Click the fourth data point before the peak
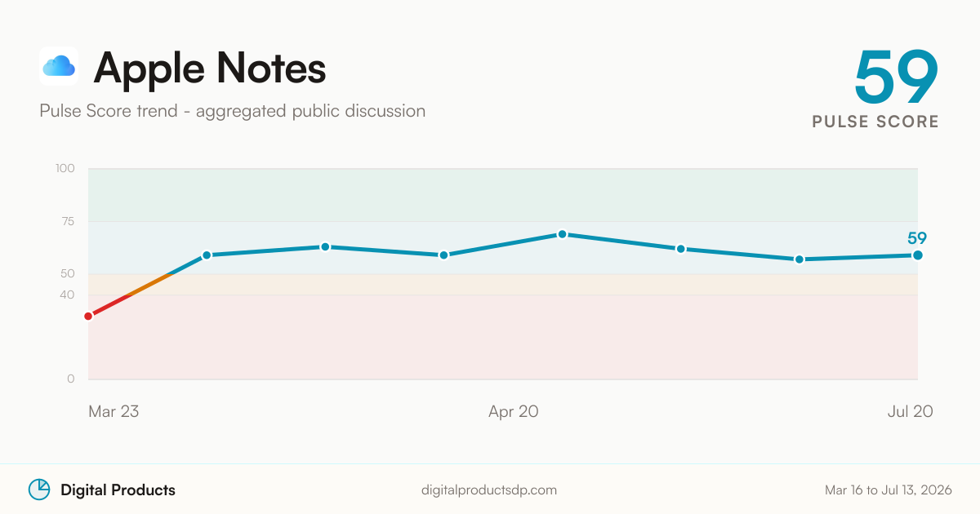Screen dimensions: 980x514 coord(443,255)
